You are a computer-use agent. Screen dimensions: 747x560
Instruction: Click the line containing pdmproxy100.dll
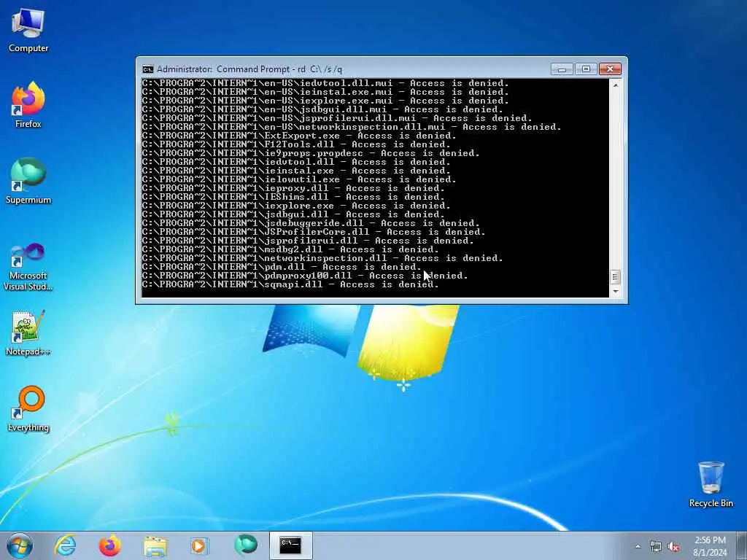coord(305,276)
